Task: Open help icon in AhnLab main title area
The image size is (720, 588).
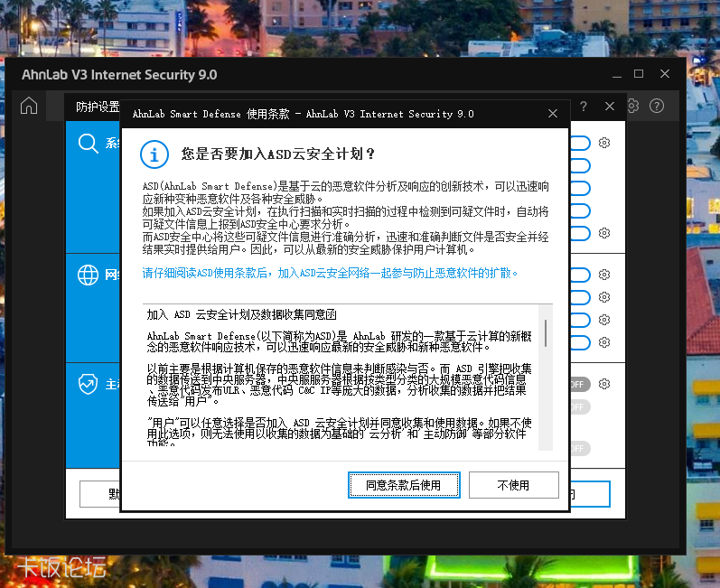Action: [657, 106]
